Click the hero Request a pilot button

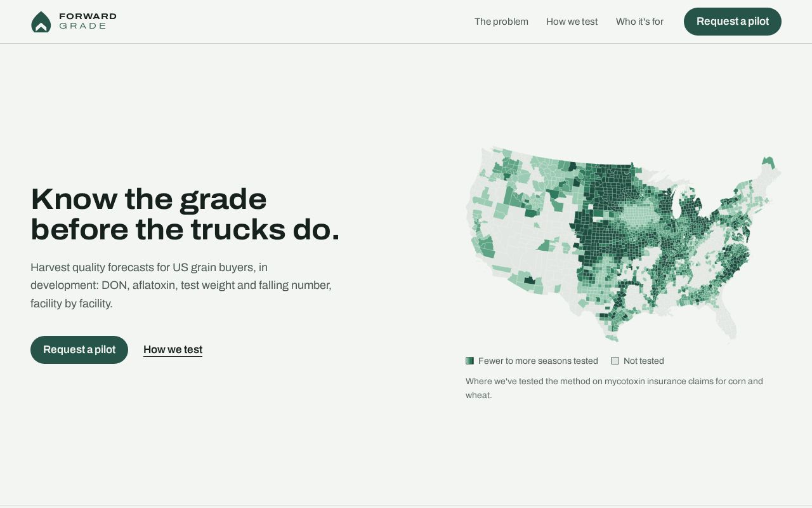pyautogui.click(x=79, y=350)
